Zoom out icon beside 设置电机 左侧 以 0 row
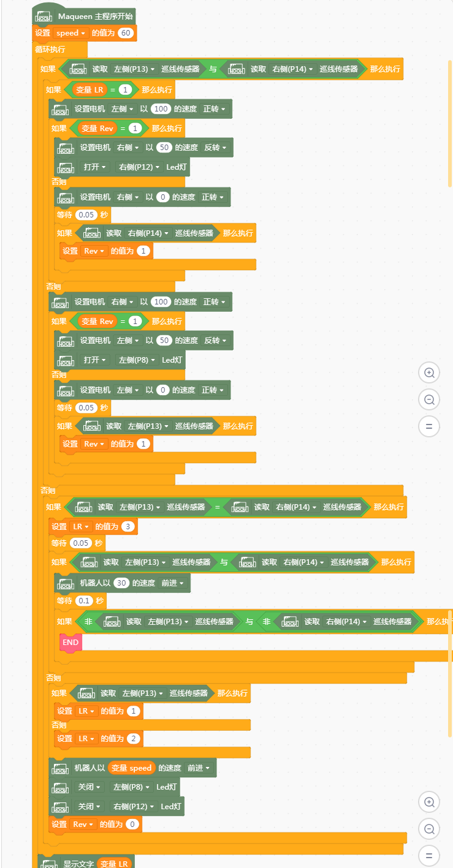453x868 pixels. (x=429, y=399)
